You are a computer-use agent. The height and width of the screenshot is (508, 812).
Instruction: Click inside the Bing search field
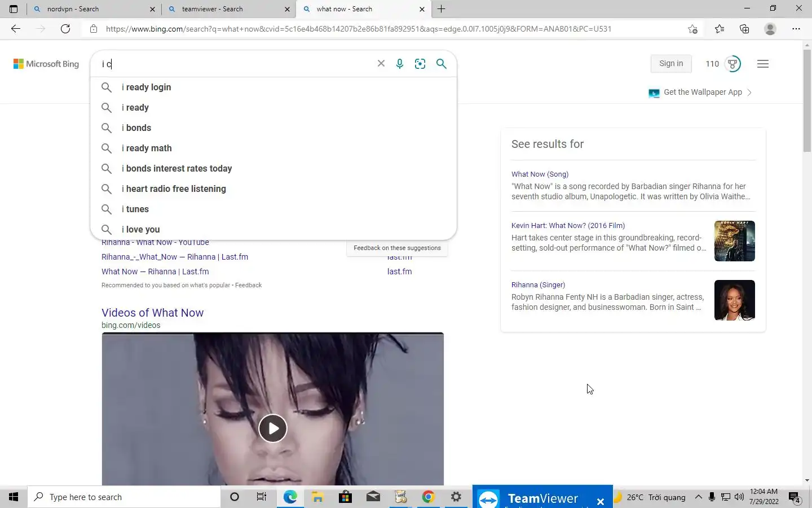coord(237,64)
